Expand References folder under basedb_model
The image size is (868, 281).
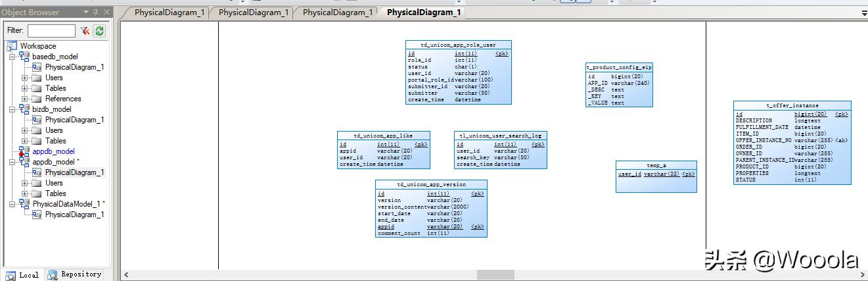pyautogui.click(x=25, y=99)
